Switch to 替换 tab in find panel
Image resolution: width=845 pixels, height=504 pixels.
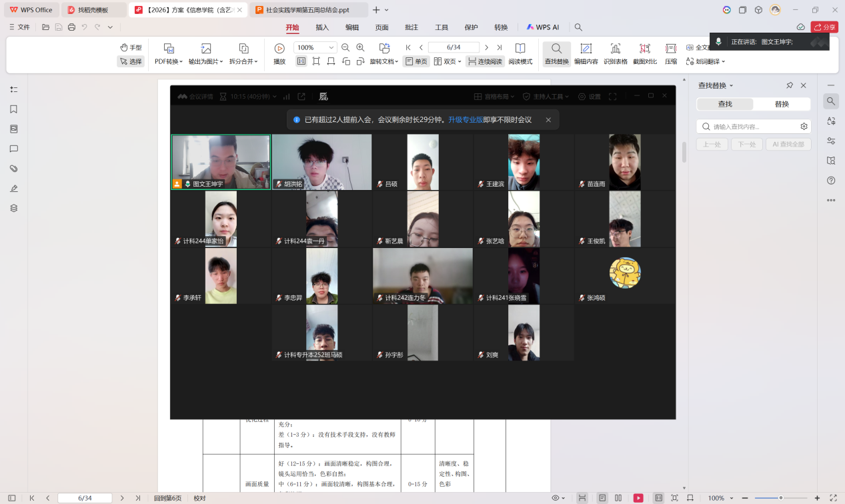(782, 104)
